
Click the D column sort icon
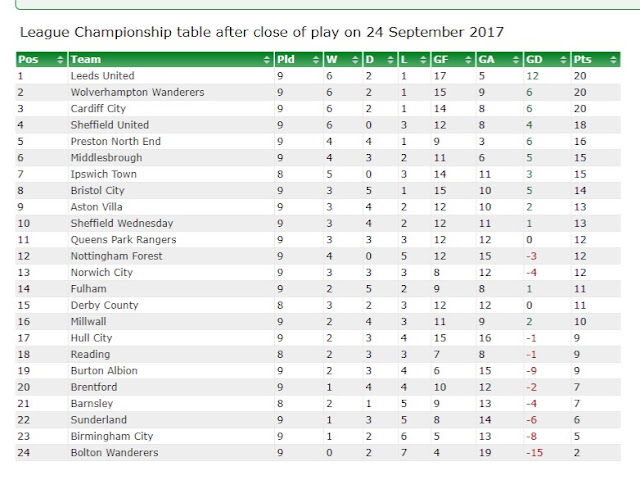391,60
